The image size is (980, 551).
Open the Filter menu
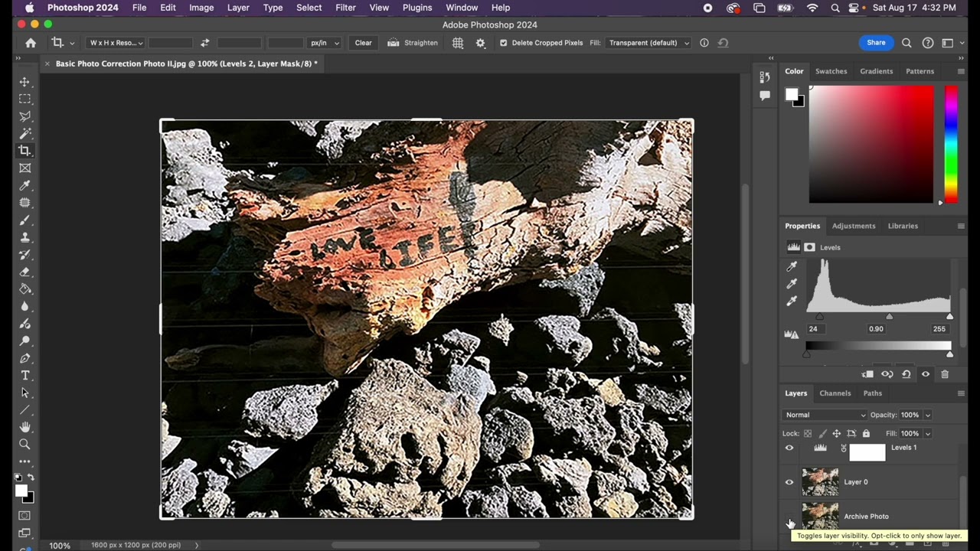[x=345, y=8]
